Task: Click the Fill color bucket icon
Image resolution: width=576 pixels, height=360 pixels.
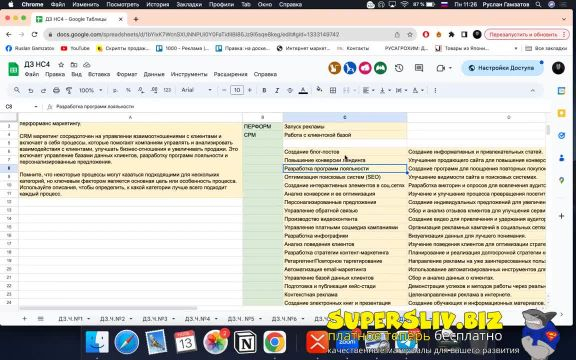Action: click(x=319, y=90)
